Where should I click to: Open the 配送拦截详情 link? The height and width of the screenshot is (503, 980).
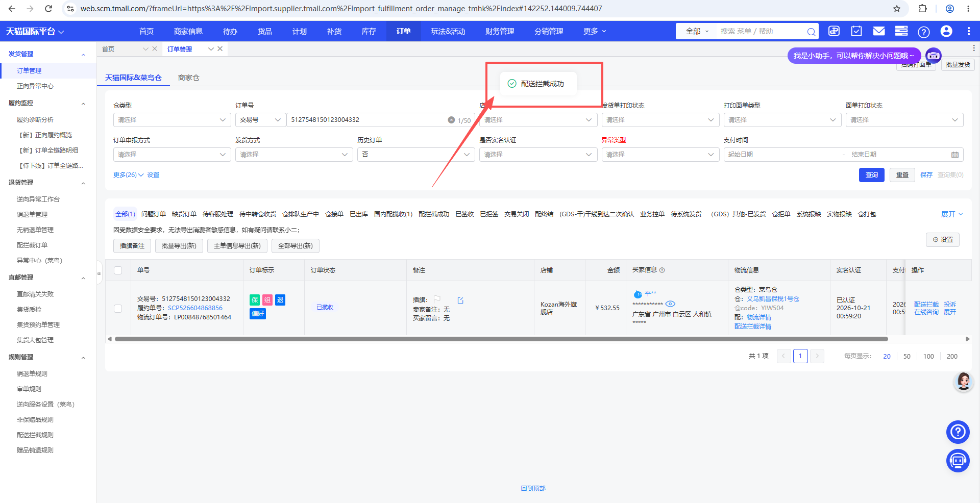click(753, 326)
